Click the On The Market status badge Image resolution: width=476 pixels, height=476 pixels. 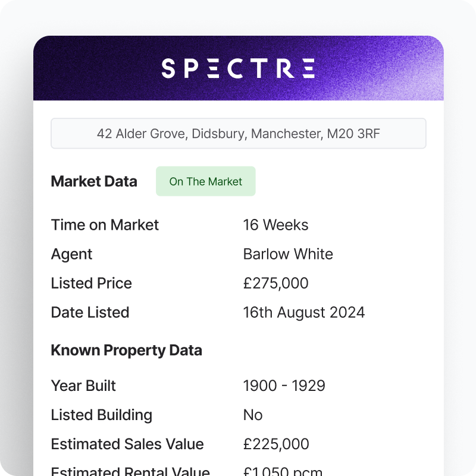click(x=205, y=181)
